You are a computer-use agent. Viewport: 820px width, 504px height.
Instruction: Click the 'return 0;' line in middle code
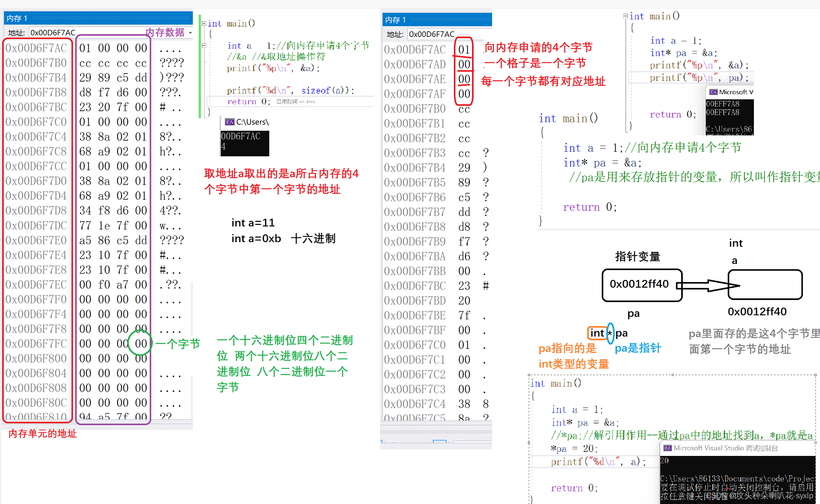click(249, 101)
